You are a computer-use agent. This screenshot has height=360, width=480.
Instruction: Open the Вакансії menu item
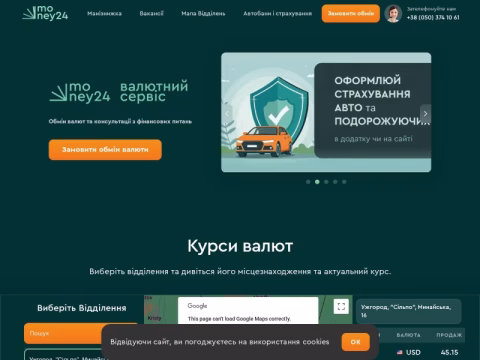152,14
